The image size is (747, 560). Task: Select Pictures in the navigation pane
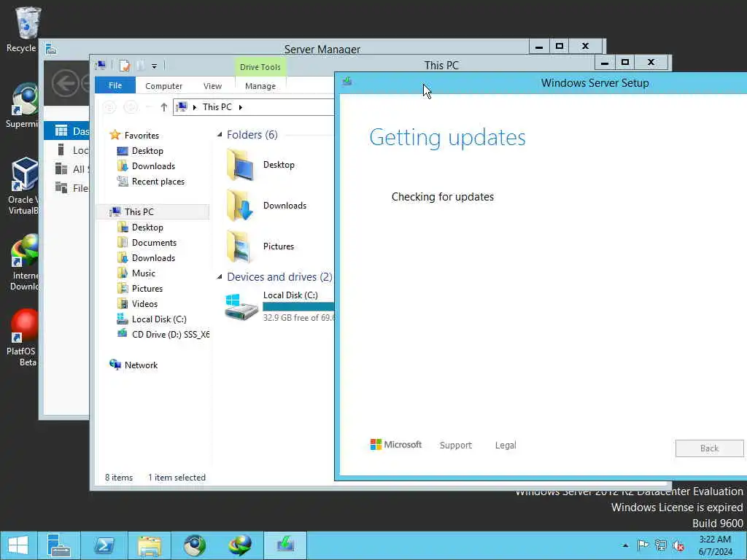(147, 289)
